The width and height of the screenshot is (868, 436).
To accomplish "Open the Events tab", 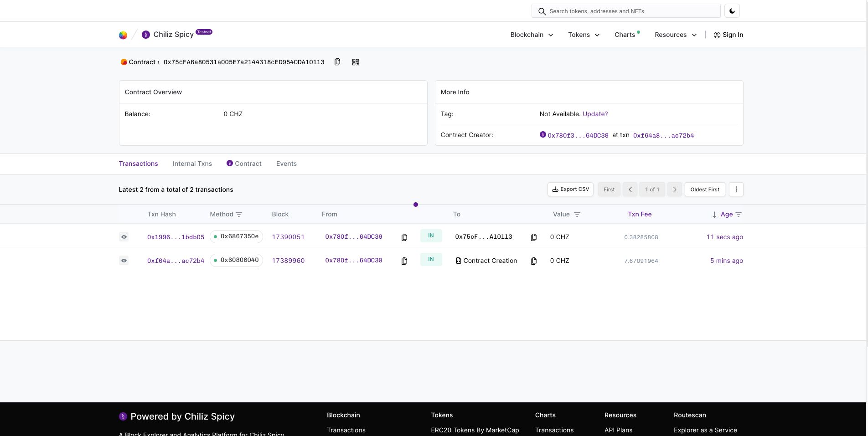I will coord(286,164).
